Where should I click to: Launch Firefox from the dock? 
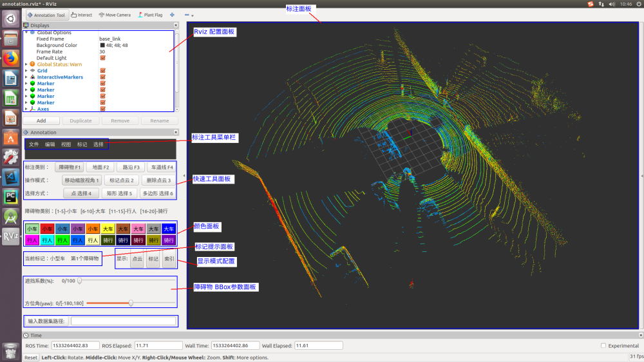point(11,59)
